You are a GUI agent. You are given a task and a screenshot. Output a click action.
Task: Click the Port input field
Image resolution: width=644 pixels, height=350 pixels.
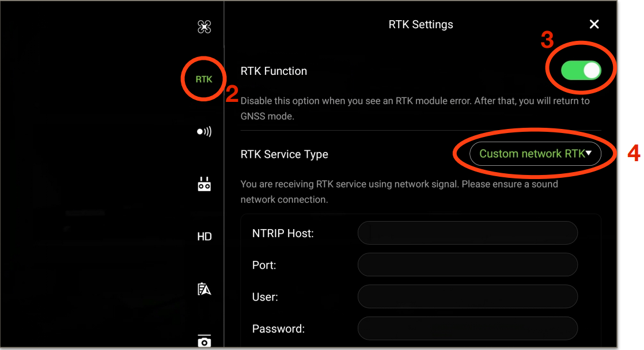pos(467,265)
